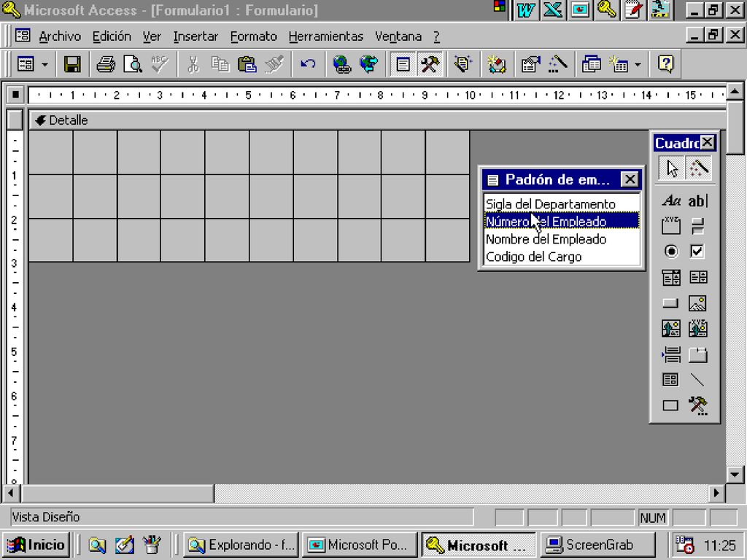Image resolution: width=747 pixels, height=560 pixels.
Task: Select the Combo Box tool
Action: [671, 277]
